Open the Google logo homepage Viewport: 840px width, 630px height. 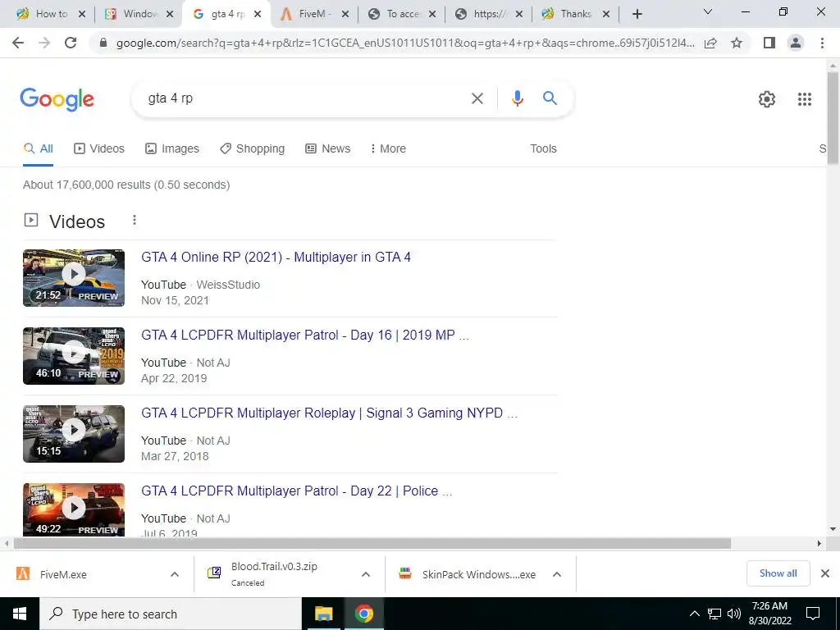pos(57,99)
